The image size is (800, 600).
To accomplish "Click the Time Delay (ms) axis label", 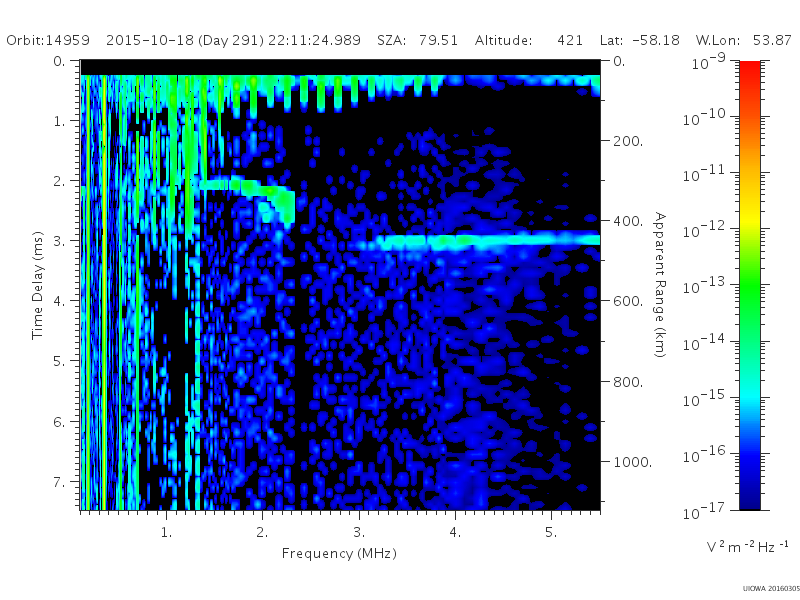I will pos(37,286).
